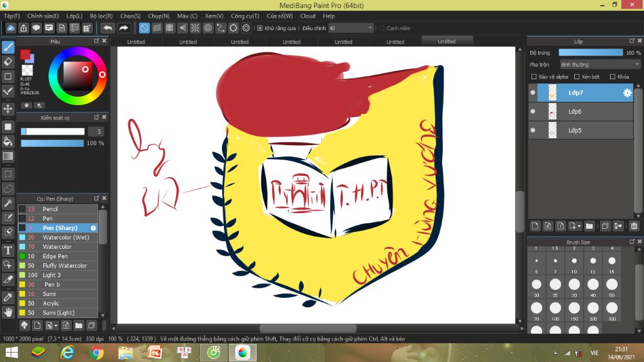Image resolution: width=644 pixels, height=362 pixels.
Task: Add a new layer in layer panel
Action: click(x=535, y=226)
